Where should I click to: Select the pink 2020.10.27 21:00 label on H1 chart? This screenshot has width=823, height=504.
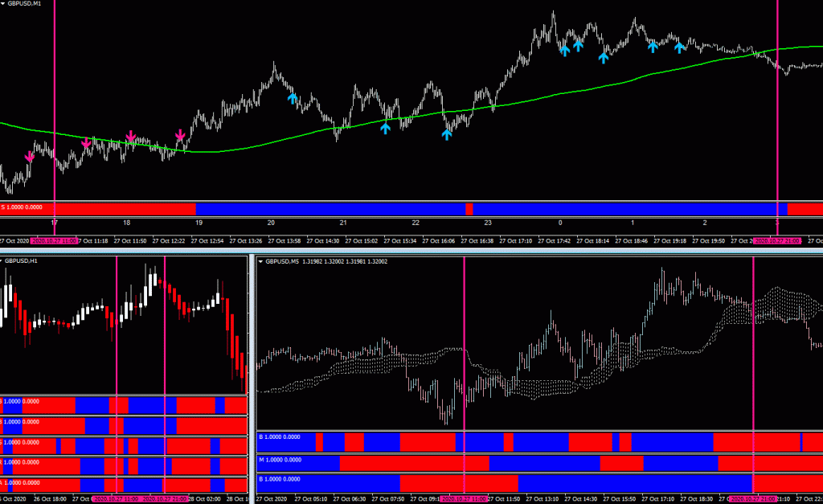(x=164, y=498)
